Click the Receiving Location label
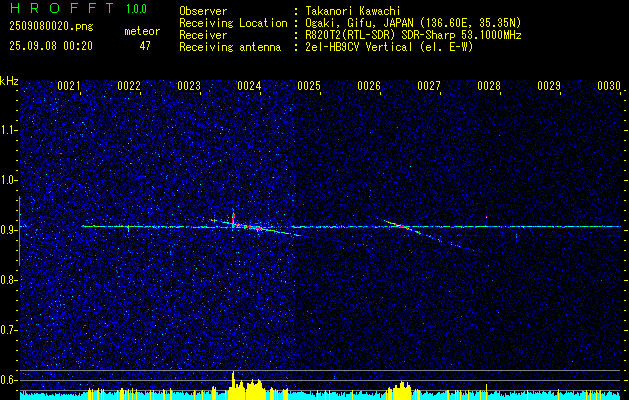629x400 pixels. (233, 23)
